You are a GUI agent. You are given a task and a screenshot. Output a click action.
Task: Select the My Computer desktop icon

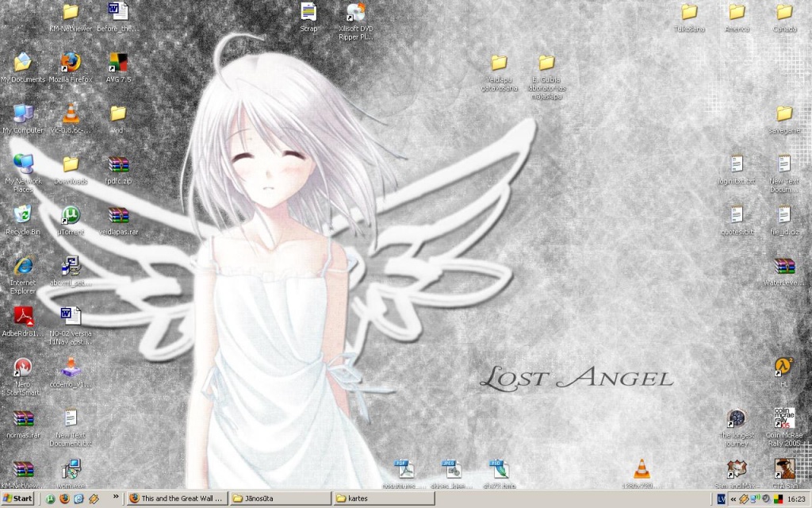coord(23,118)
